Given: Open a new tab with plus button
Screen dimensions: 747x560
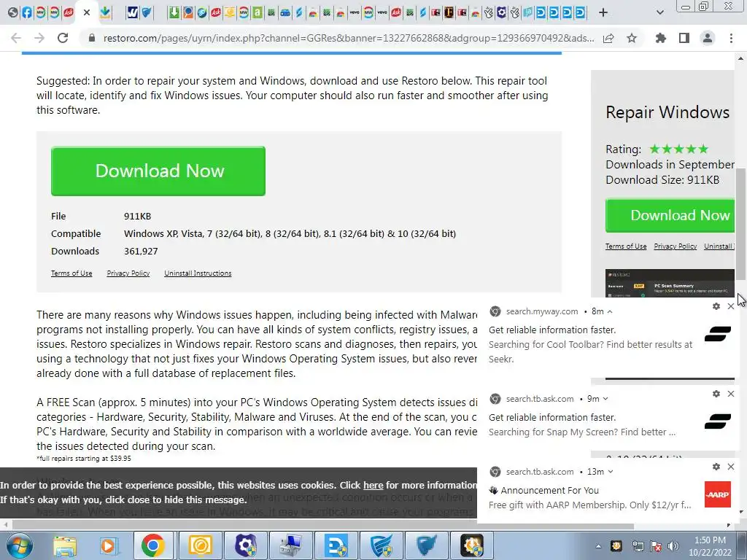Looking at the screenshot, I should click(x=603, y=12).
